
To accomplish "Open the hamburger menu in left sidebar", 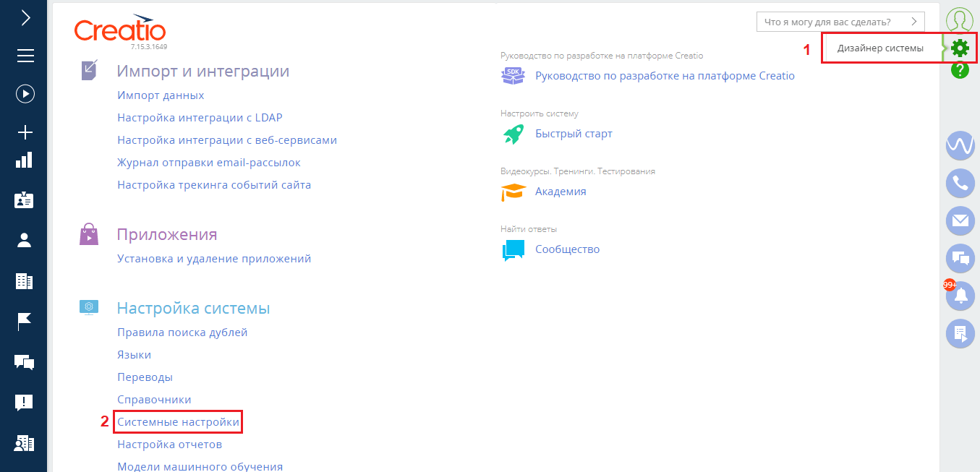I will (x=24, y=55).
